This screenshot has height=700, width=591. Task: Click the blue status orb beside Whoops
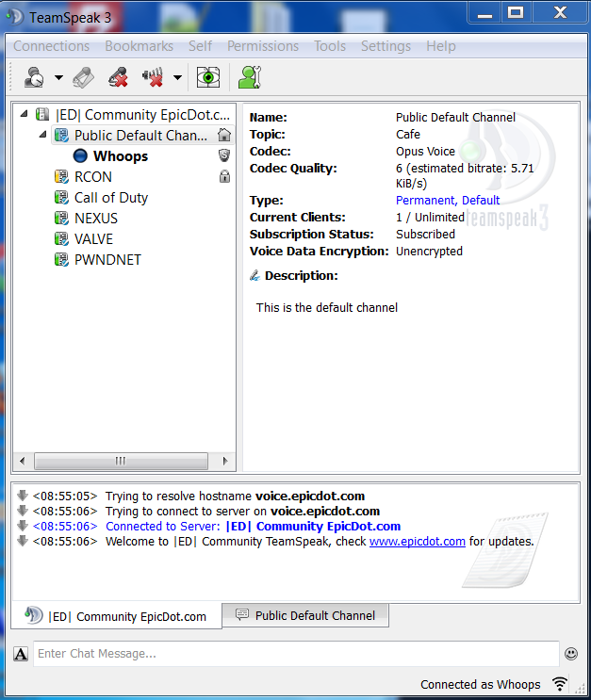click(x=80, y=155)
